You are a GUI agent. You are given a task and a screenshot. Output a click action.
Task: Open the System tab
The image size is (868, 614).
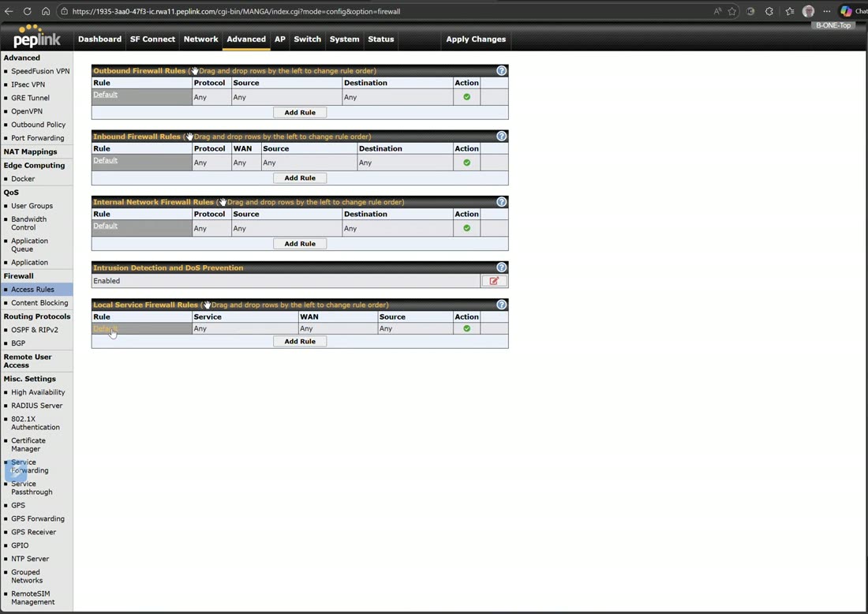(344, 39)
